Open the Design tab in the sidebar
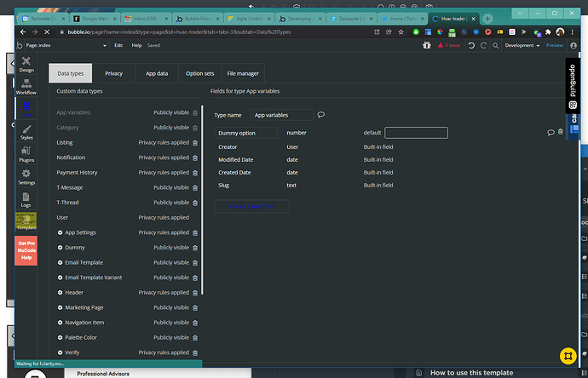Image resolution: width=588 pixels, height=378 pixels. coord(26,64)
